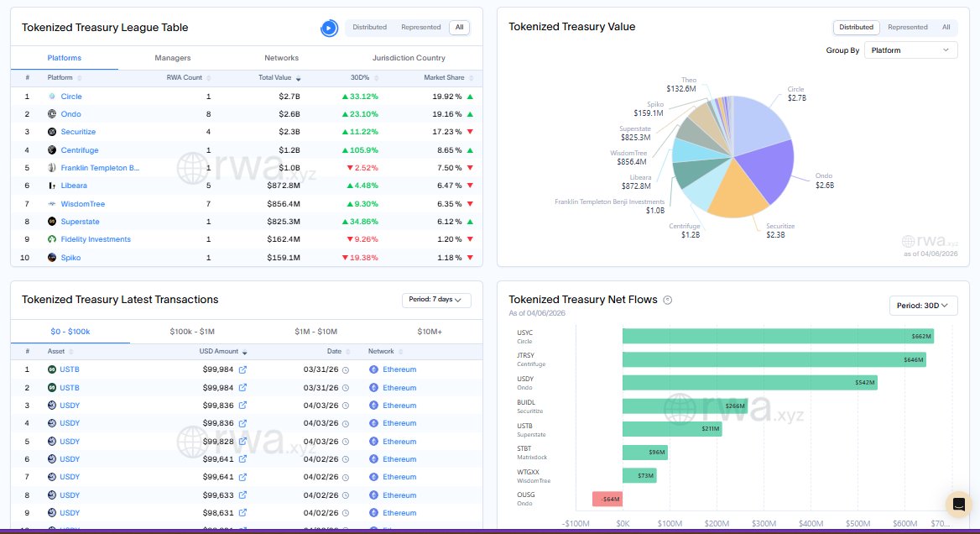The height and width of the screenshot is (534, 980).
Task: Click the Circle platform logo icon
Action: click(x=52, y=97)
